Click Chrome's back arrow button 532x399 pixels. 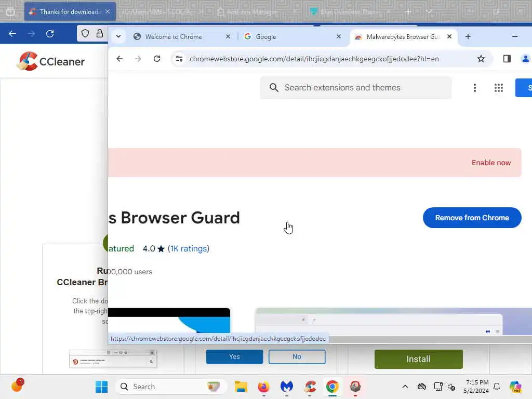coord(119,59)
